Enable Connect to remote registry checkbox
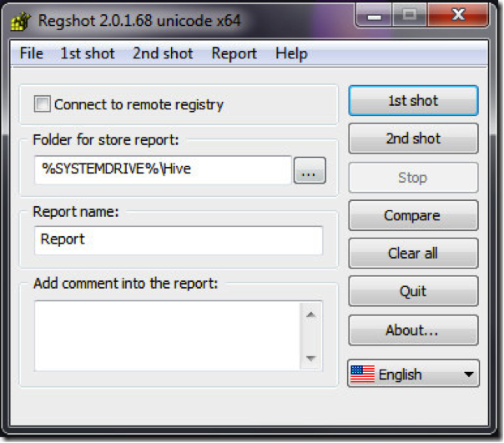The width and height of the screenshot is (504, 443). [x=42, y=103]
